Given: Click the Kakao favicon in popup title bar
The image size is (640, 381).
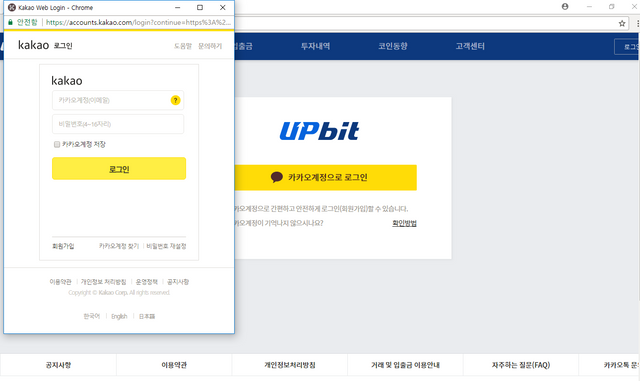Looking at the screenshot, I should coord(12,7).
